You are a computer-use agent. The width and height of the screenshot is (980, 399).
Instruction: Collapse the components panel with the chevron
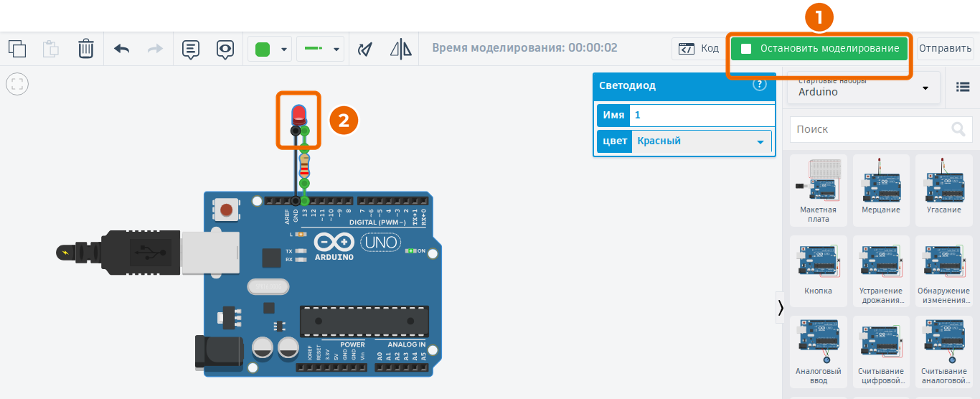coord(780,307)
